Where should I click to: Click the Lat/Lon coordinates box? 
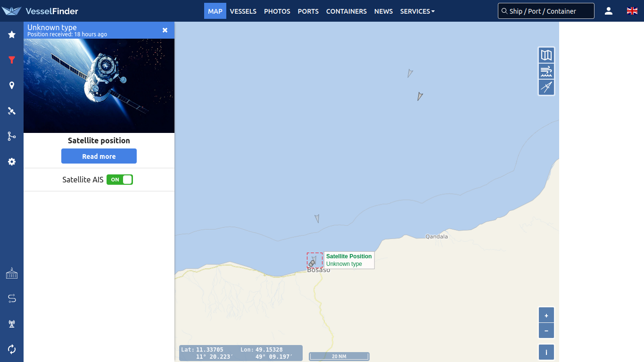pyautogui.click(x=241, y=353)
